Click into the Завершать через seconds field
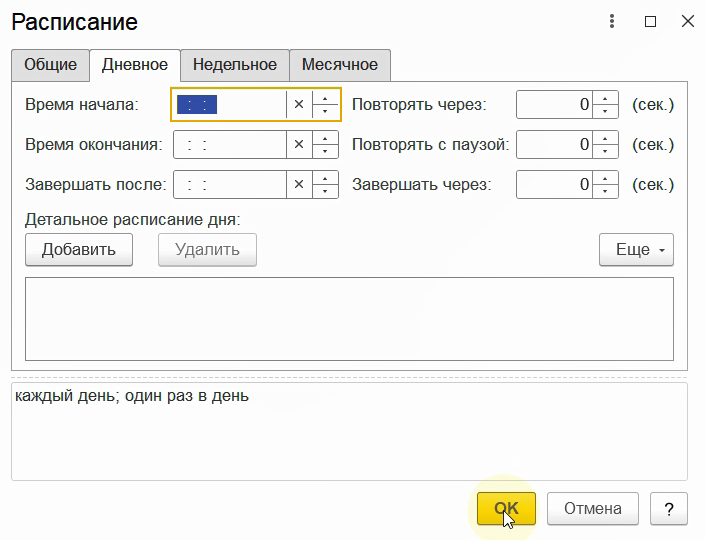Viewport: 705px width, 540px height. 555,185
